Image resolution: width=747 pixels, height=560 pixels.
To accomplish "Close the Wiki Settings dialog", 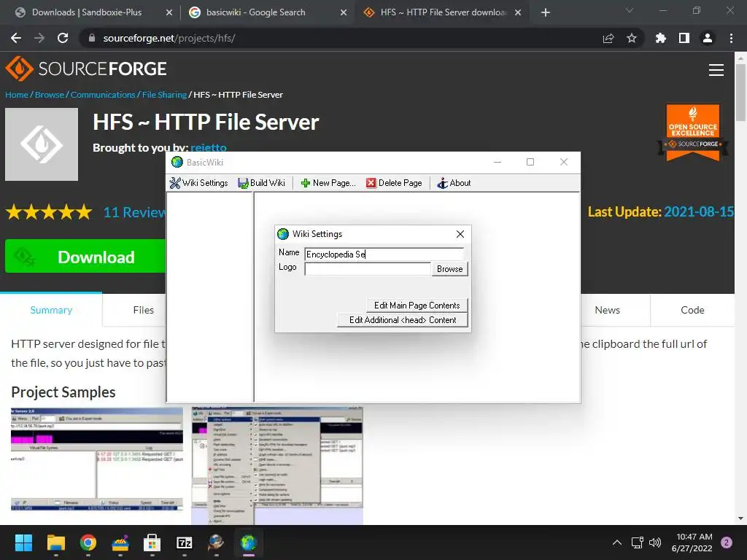I will (460, 234).
